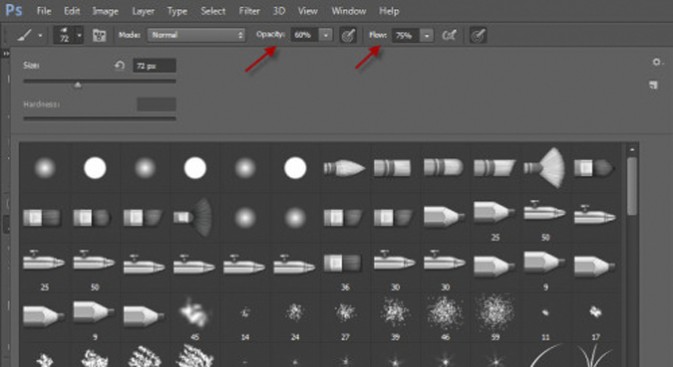
Task: Create new preset from this brush icon
Action: click(653, 85)
